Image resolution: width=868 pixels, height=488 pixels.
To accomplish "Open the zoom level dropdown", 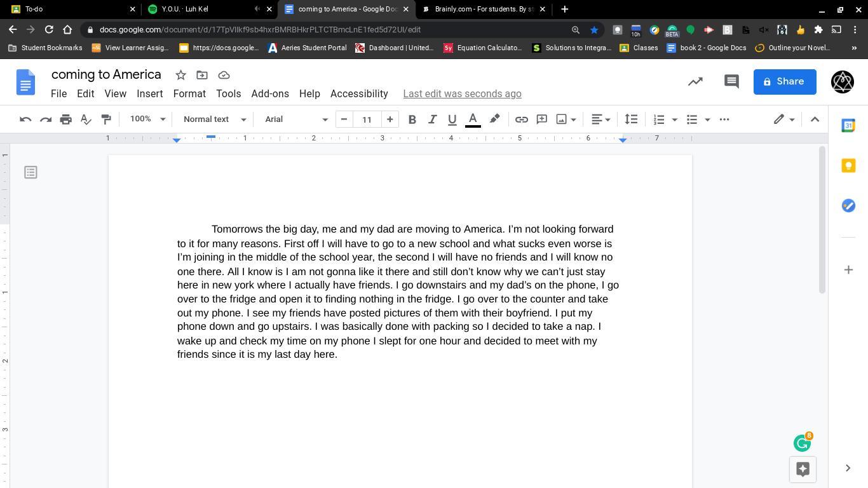I will (x=147, y=119).
